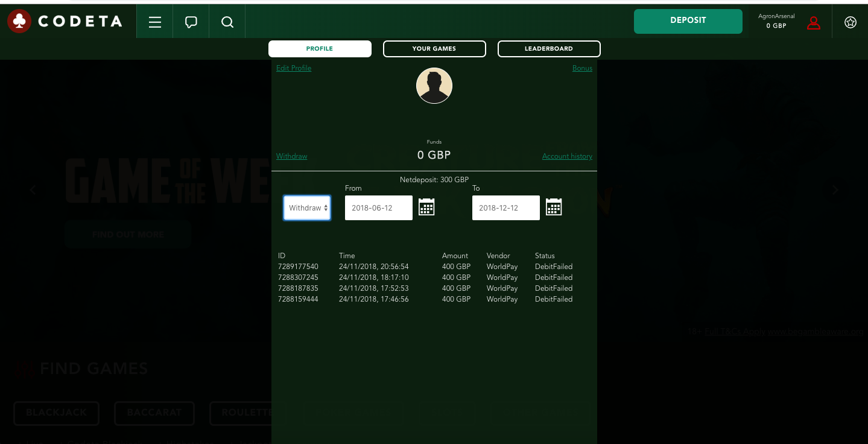Open the Edit Profile link
The width and height of the screenshot is (868, 444).
[294, 68]
